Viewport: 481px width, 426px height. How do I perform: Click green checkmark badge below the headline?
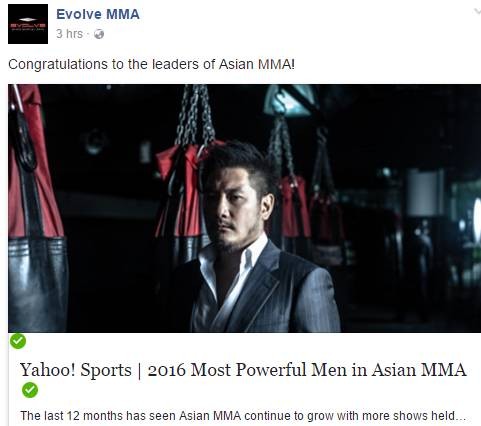click(30, 390)
